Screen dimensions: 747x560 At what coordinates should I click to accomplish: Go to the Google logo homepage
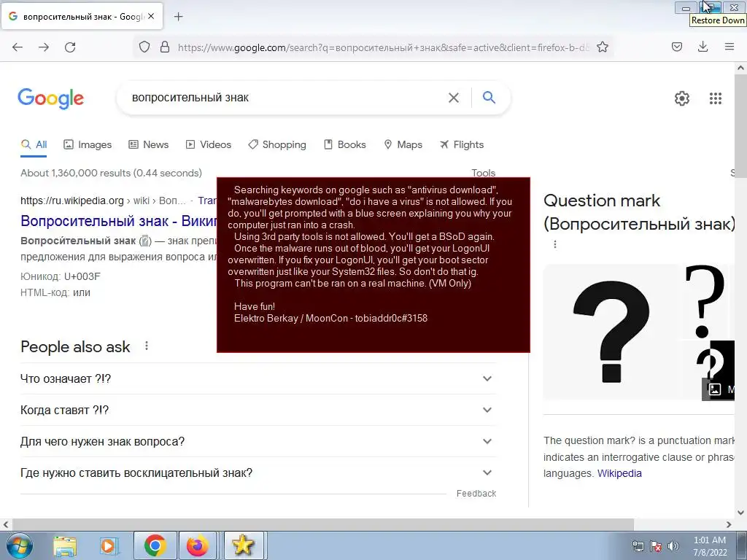coord(51,98)
